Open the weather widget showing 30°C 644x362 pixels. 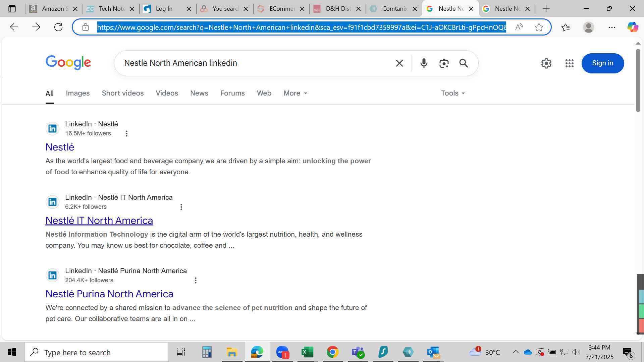(484, 352)
